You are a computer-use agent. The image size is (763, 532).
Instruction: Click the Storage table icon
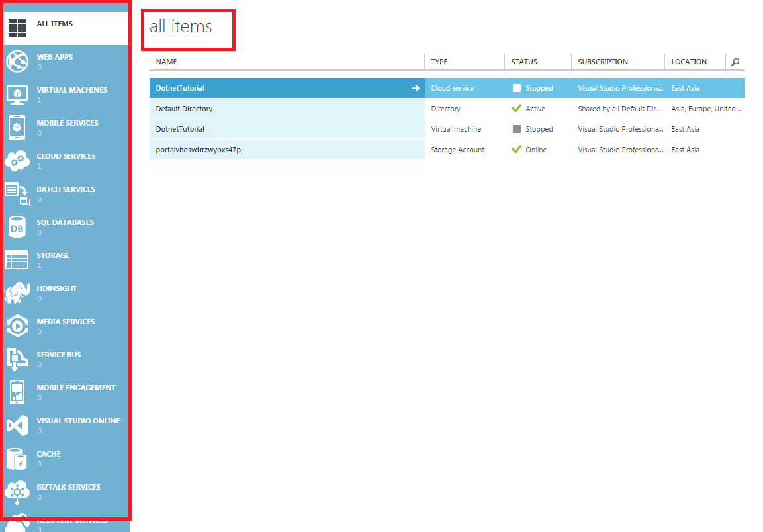coord(17,261)
